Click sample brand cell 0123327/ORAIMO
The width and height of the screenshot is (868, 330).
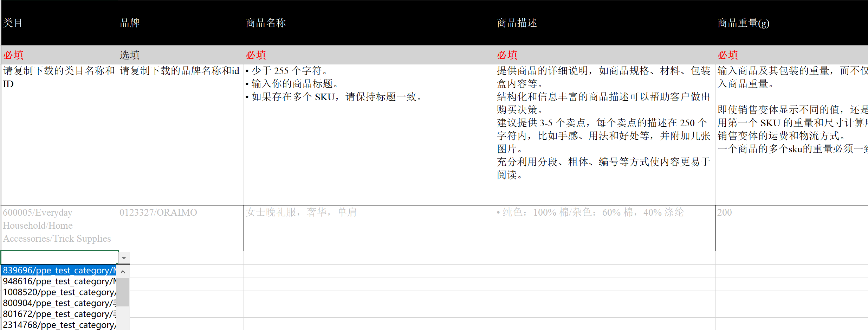181,228
